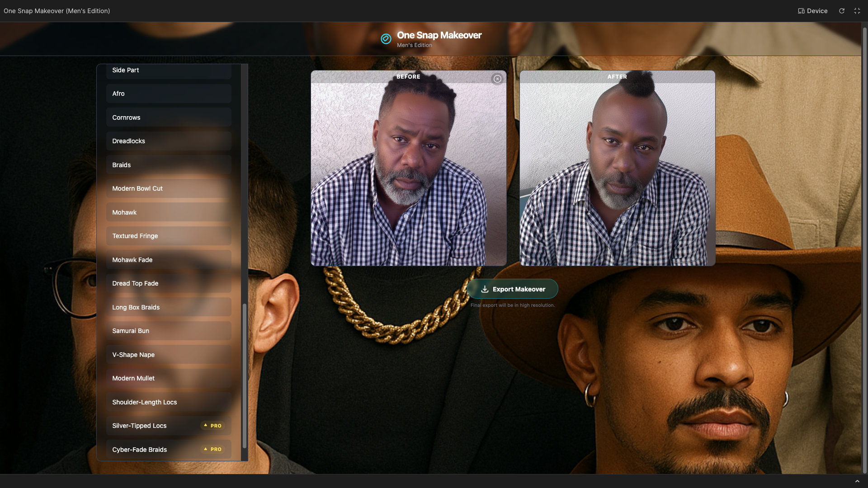The image size is (868, 488).
Task: Click the One Snap Makeover logo icon
Action: click(386, 39)
